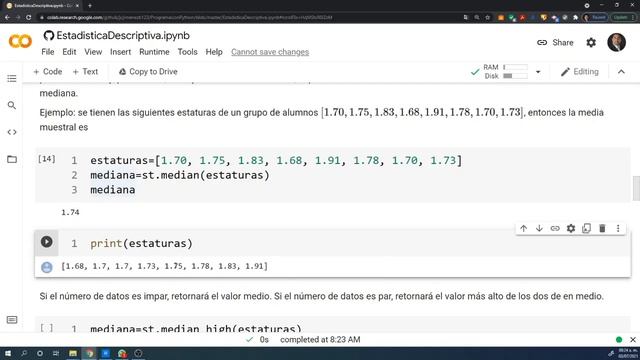Open the command palette icon in sidebar
The height and width of the screenshot is (360, 640).
click(x=12, y=320)
